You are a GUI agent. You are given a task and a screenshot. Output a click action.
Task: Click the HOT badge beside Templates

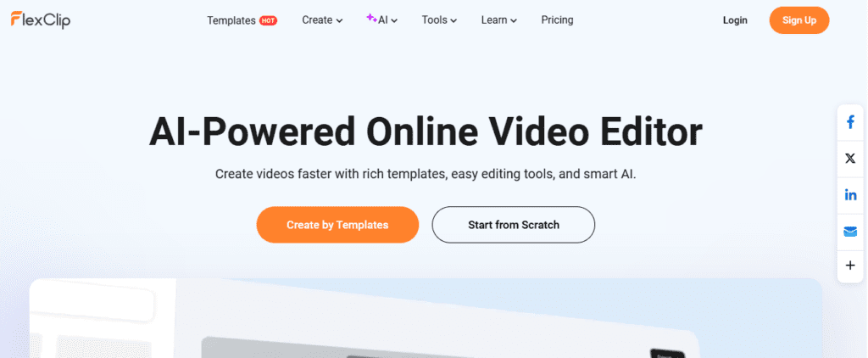point(268,20)
